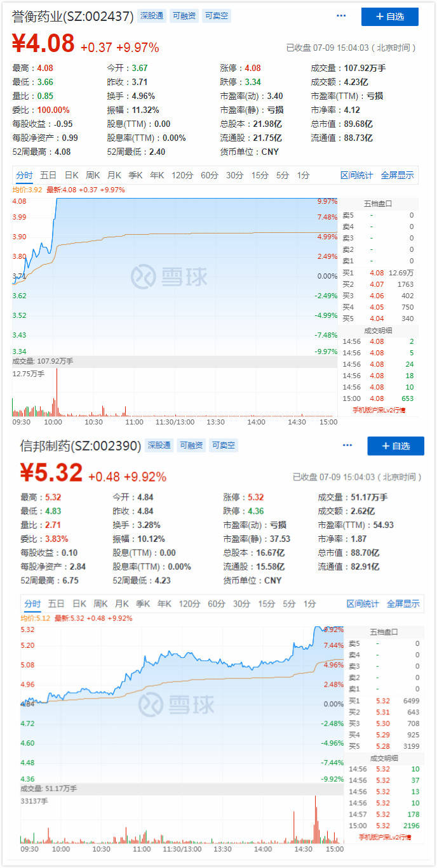Switch to 月K tab in 信邦制药 chart
The width and height of the screenshot is (437, 868).
point(122,603)
